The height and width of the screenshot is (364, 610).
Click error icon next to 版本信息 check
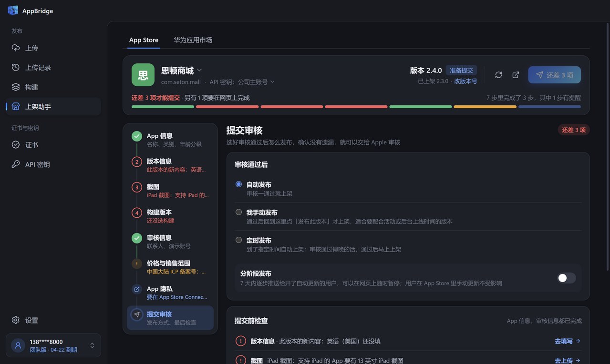tap(241, 341)
